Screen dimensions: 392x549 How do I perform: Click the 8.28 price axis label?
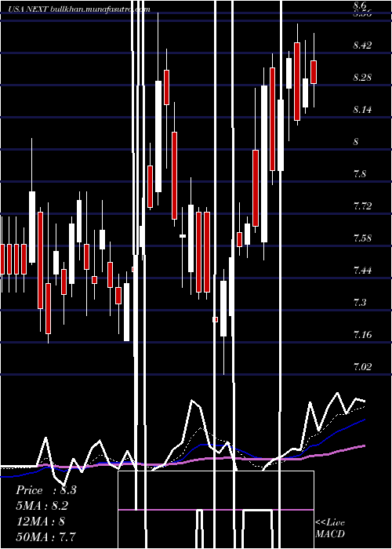coord(362,78)
